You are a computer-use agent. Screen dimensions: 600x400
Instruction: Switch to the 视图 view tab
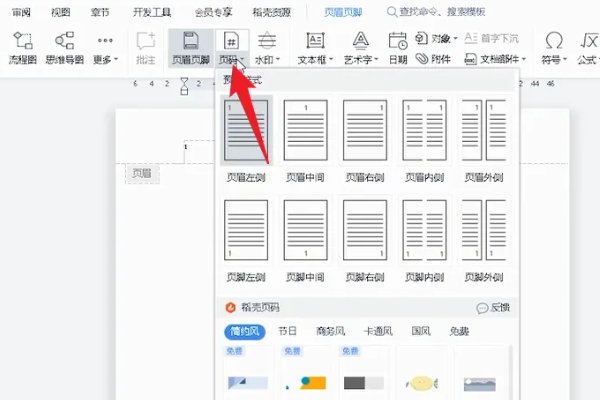point(60,12)
